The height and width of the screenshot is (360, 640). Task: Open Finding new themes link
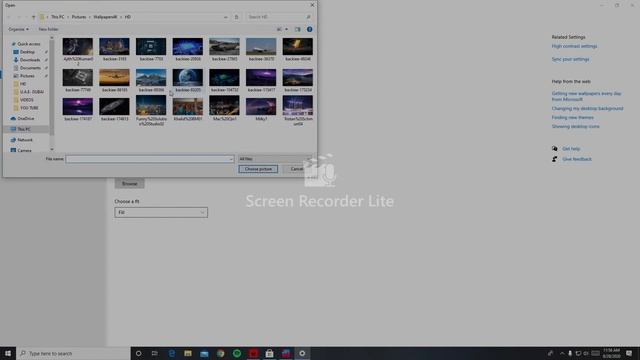tap(572, 118)
